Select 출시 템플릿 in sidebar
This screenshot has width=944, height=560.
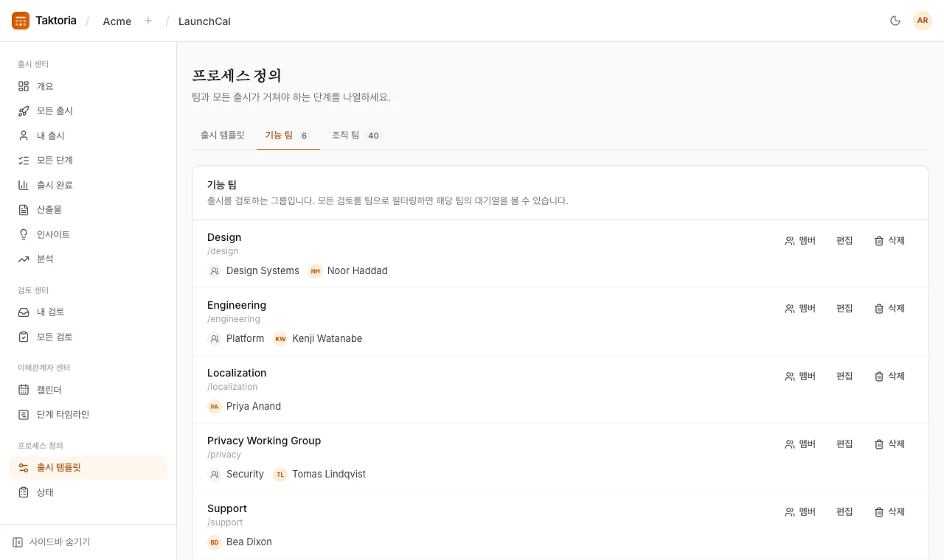88,467
